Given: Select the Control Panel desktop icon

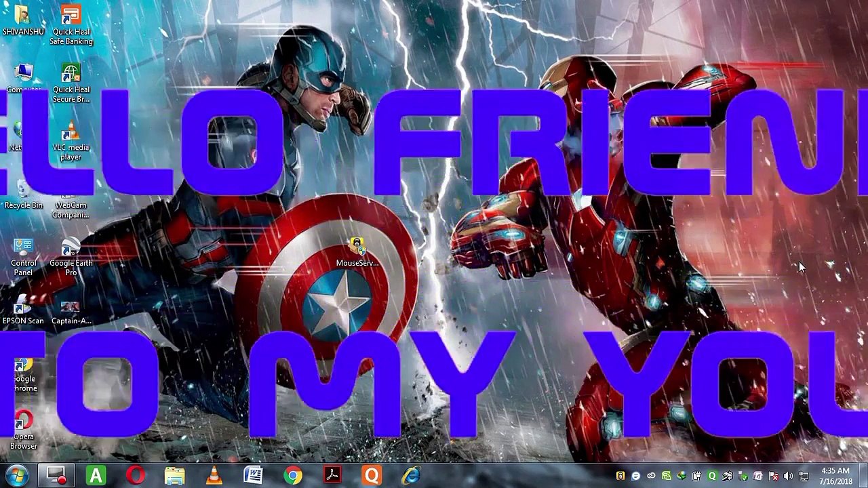Looking at the screenshot, I should click(x=23, y=257).
